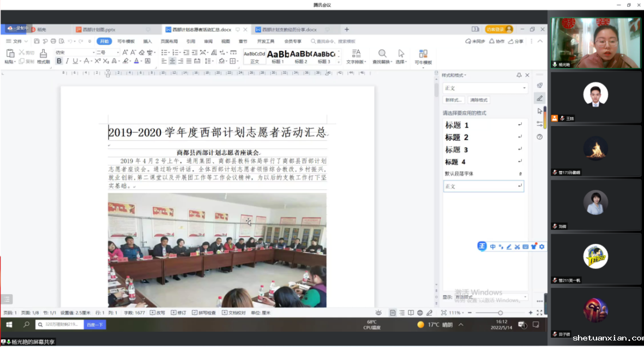Click the superscript X² icon

[x=97, y=61]
